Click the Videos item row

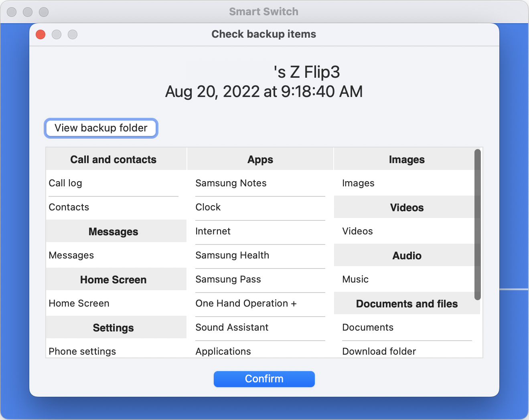tap(404, 231)
